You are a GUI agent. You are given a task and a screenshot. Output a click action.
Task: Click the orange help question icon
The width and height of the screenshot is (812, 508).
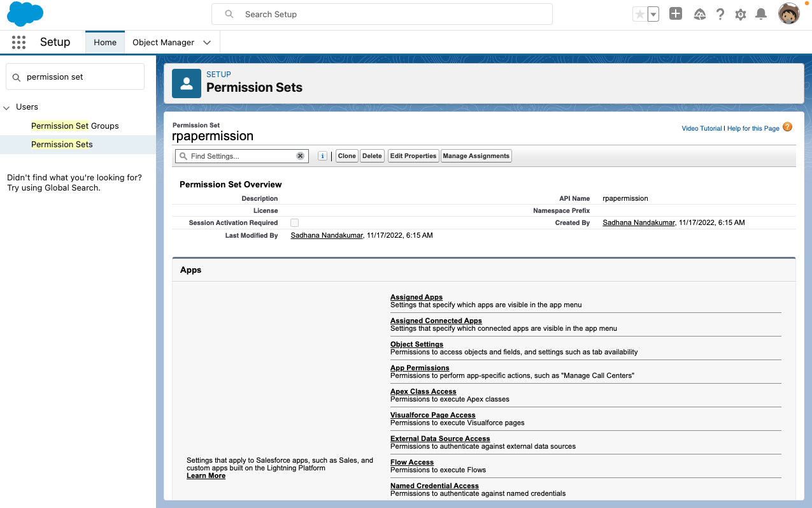pyautogui.click(x=788, y=127)
